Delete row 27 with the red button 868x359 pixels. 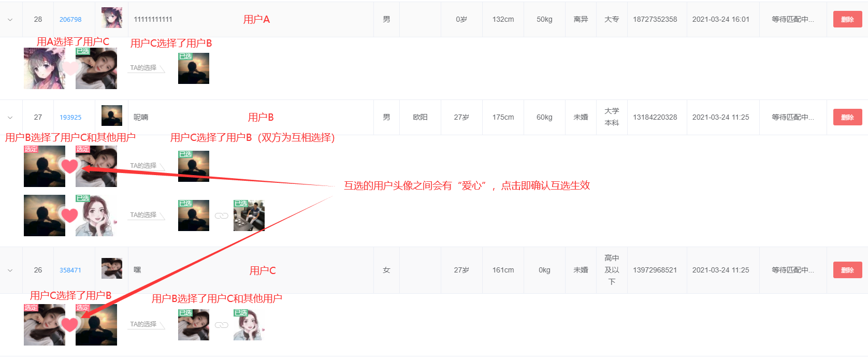[847, 117]
